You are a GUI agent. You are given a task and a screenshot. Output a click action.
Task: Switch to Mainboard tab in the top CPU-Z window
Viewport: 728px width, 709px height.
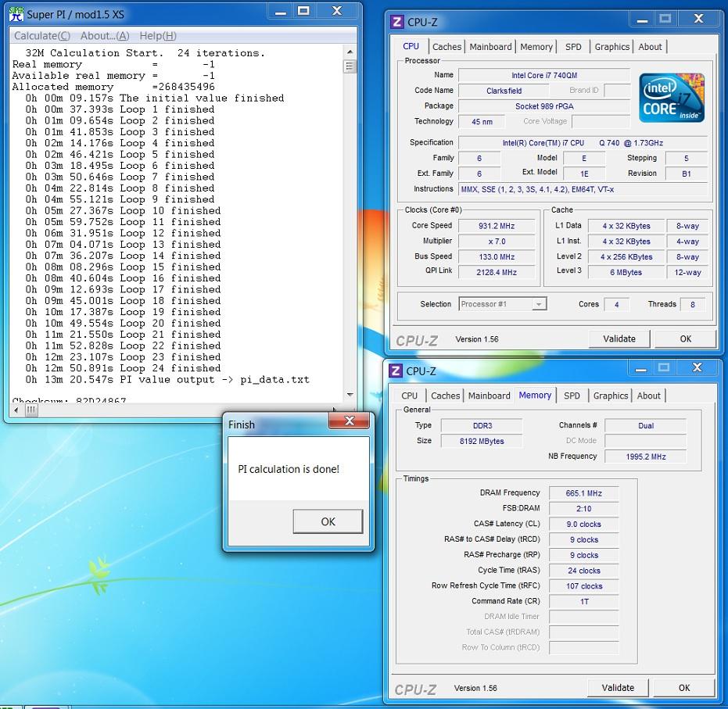[490, 47]
